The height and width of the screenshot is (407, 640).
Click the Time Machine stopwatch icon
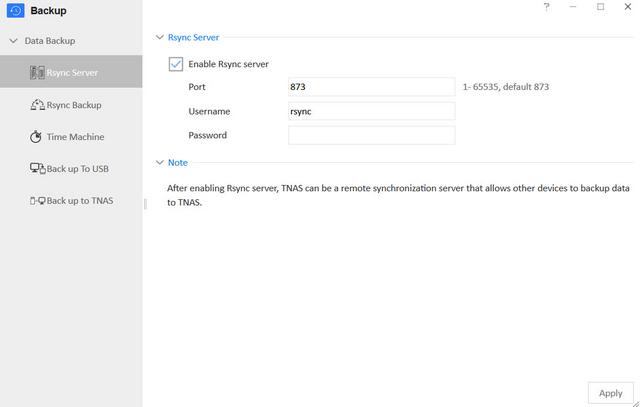pos(36,137)
